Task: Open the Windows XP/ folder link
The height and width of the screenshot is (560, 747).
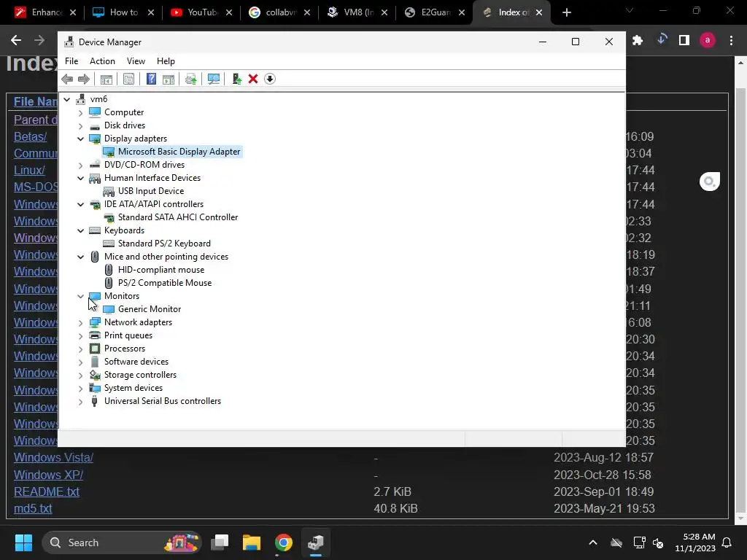Action: coord(49,475)
